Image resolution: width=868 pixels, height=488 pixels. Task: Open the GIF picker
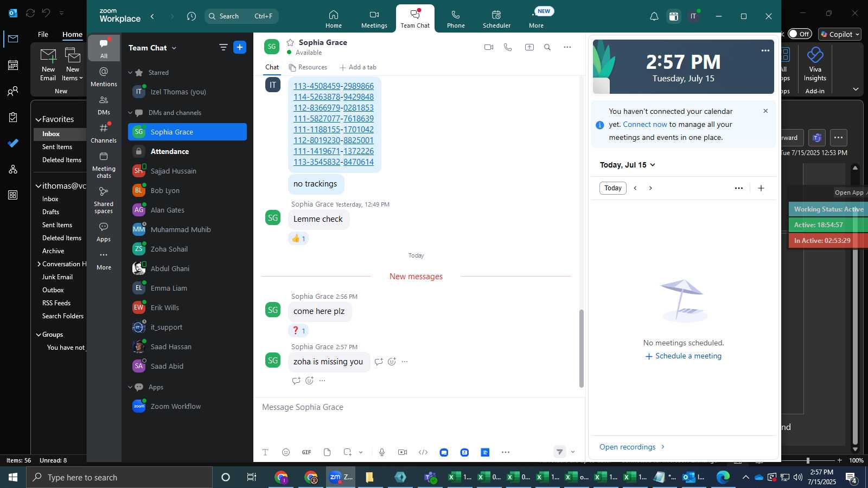click(307, 452)
